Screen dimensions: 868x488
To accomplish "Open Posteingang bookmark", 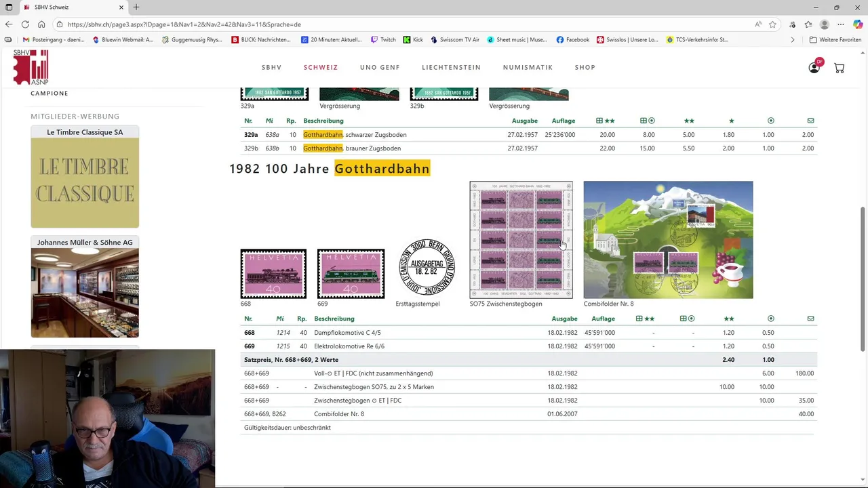I will pyautogui.click(x=54, y=40).
